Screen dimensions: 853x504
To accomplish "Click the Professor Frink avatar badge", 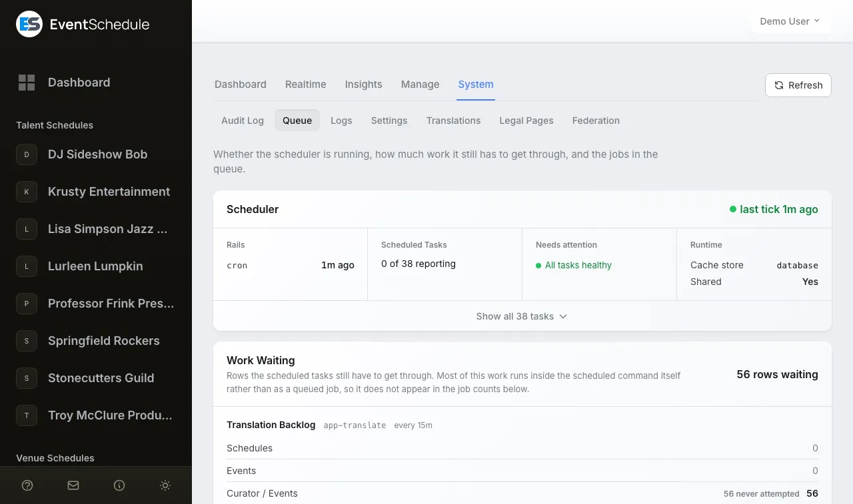I will (x=27, y=304).
